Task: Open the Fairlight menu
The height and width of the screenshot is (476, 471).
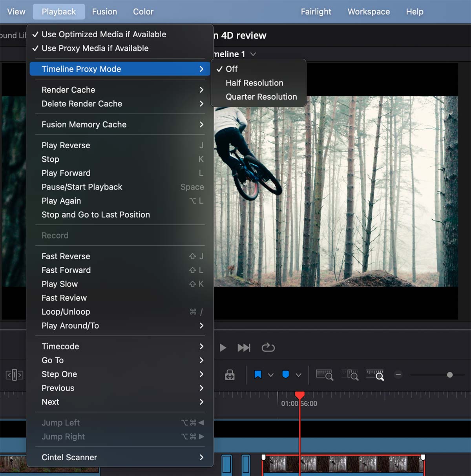Action: (x=316, y=12)
